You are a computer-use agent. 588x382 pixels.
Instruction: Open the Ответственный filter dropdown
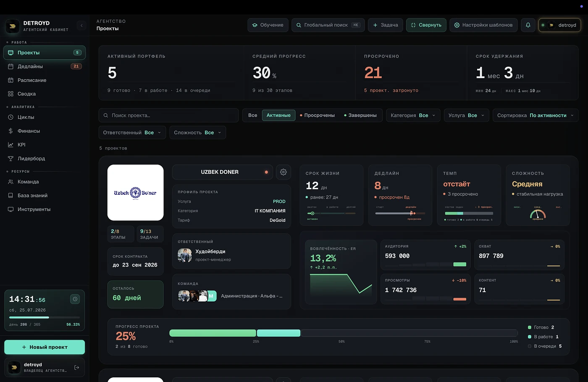click(x=132, y=133)
